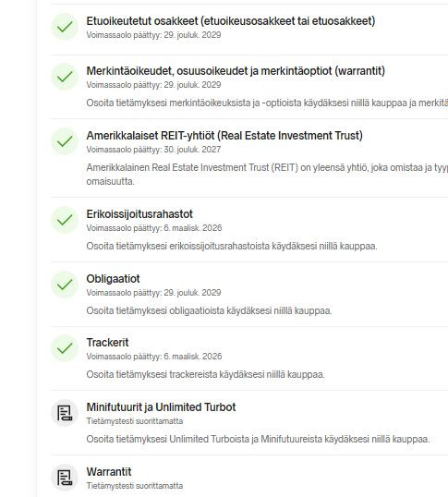Viewport: 448px width, 497px height.
Task: Click the green checkmark beside Etuoikeutetut osakkeet
Action: coord(65,27)
